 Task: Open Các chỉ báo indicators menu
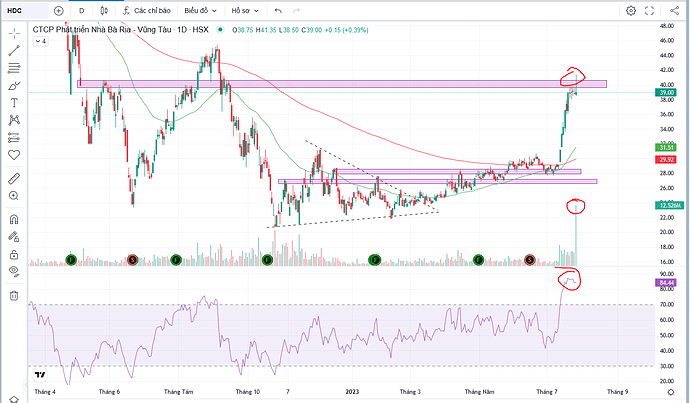click(147, 11)
